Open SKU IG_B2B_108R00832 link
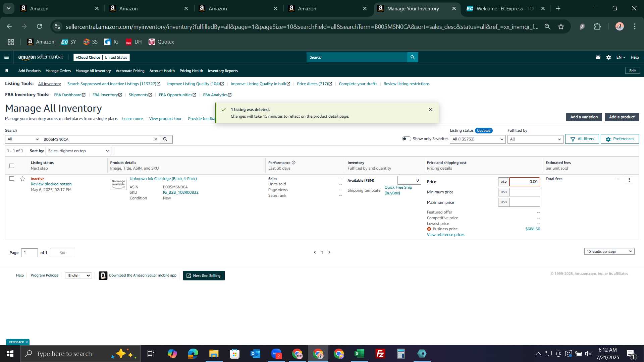 tap(180, 192)
